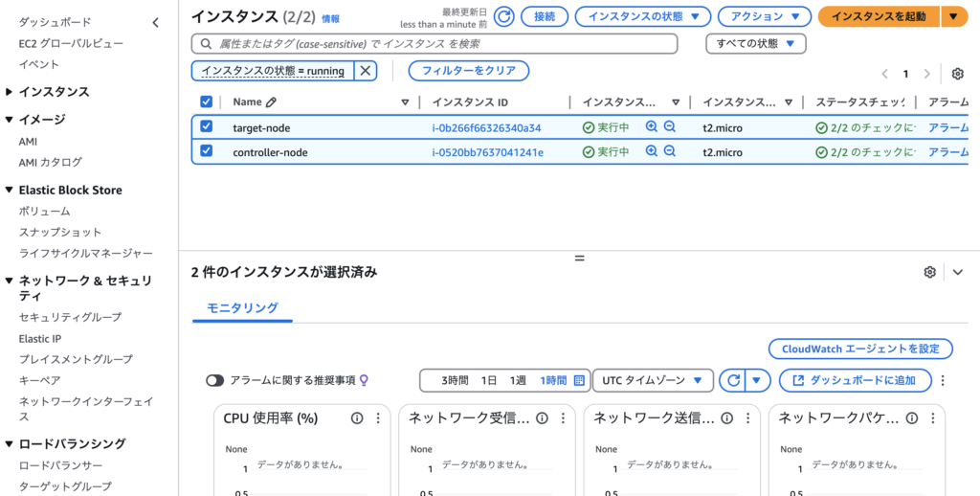The height and width of the screenshot is (496, 980).
Task: Open custom time range calendar icon
Action: 579,380
